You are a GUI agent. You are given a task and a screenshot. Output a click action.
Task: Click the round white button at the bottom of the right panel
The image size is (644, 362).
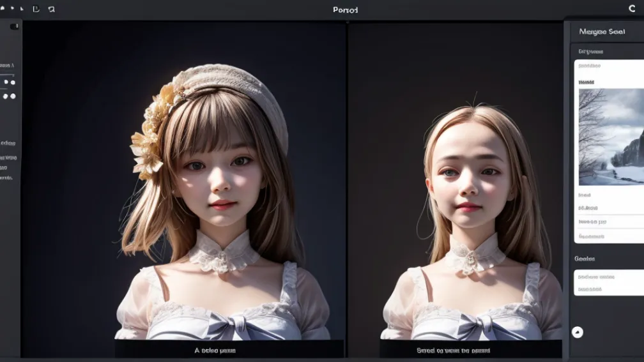[x=577, y=332]
